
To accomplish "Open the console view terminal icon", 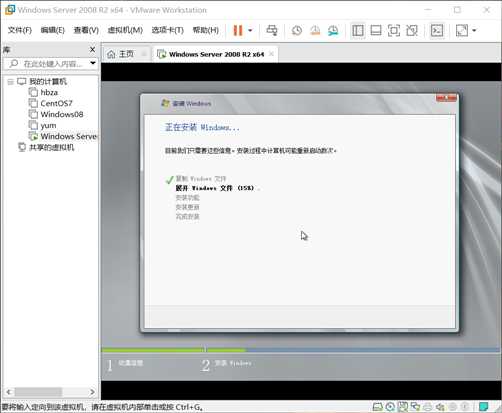I will point(437,30).
